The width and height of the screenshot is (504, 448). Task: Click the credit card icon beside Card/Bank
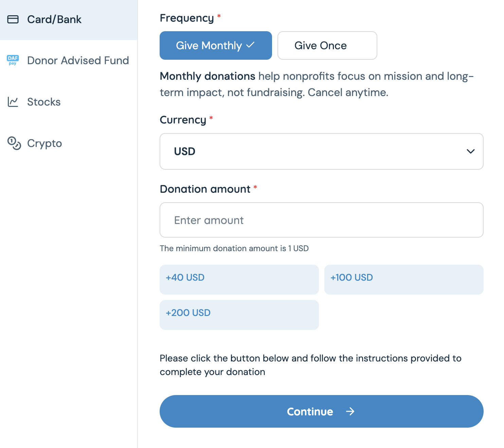tap(13, 19)
